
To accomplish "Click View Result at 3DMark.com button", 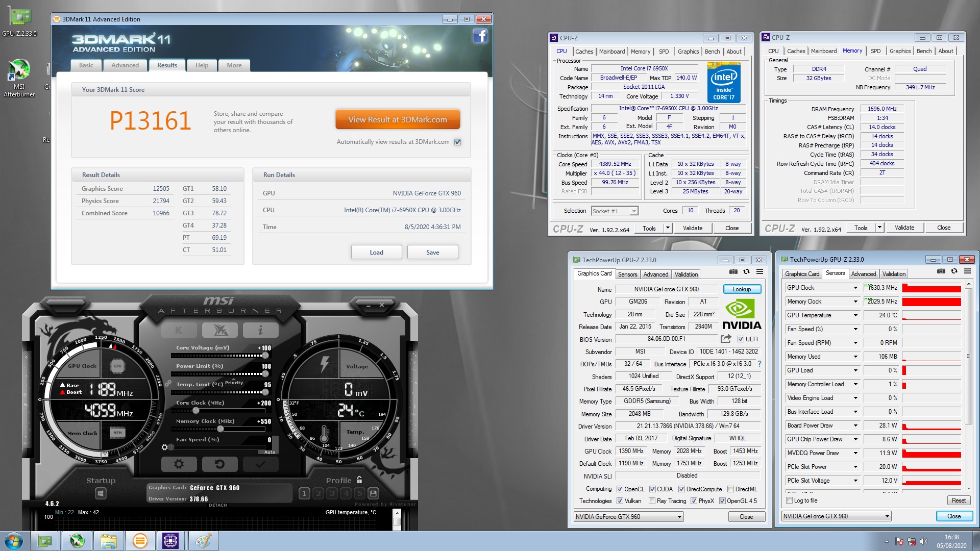I will click(398, 120).
